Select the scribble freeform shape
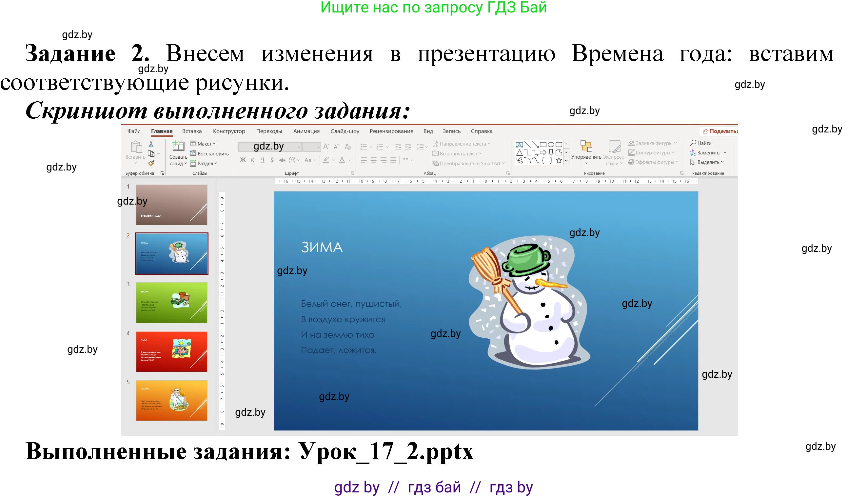This screenshot has width=868, height=497. [519, 160]
